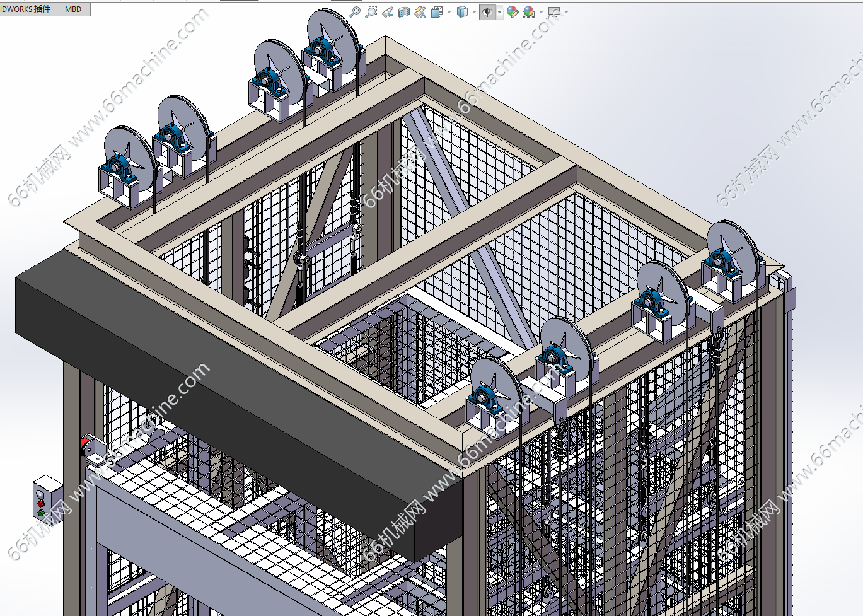
Task: Expand the Hide/Show Items dropdown arrow
Action: [x=499, y=12]
